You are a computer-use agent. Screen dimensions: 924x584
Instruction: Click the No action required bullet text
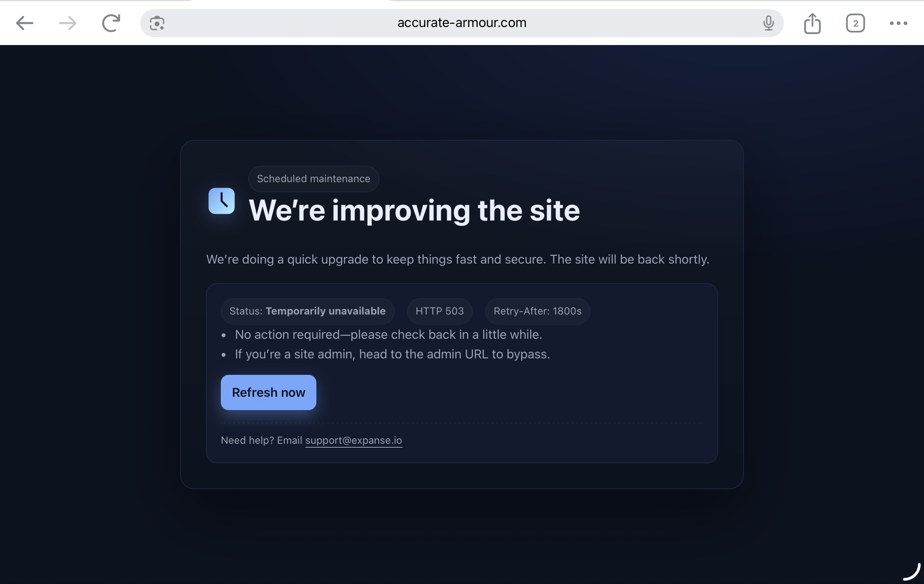point(388,334)
